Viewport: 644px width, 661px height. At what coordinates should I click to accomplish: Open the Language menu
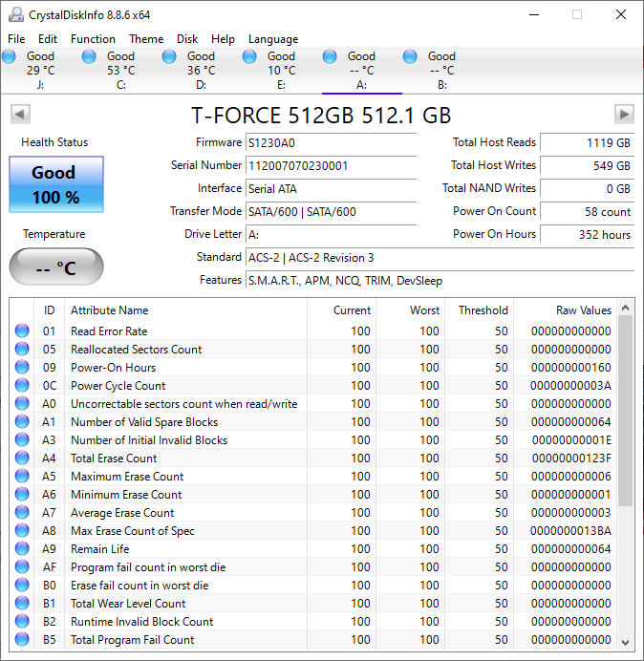[273, 39]
